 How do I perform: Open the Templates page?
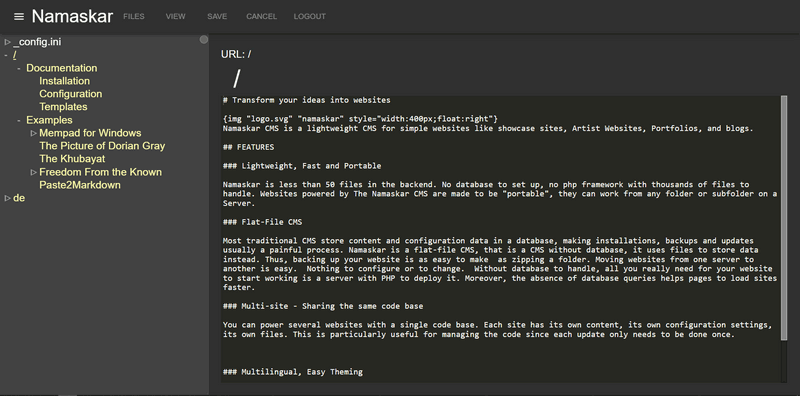[63, 107]
